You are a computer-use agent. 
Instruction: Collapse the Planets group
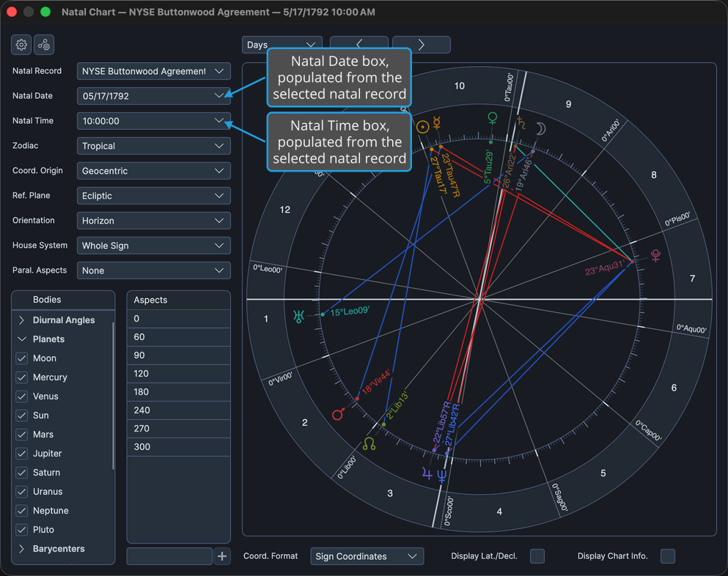21,339
